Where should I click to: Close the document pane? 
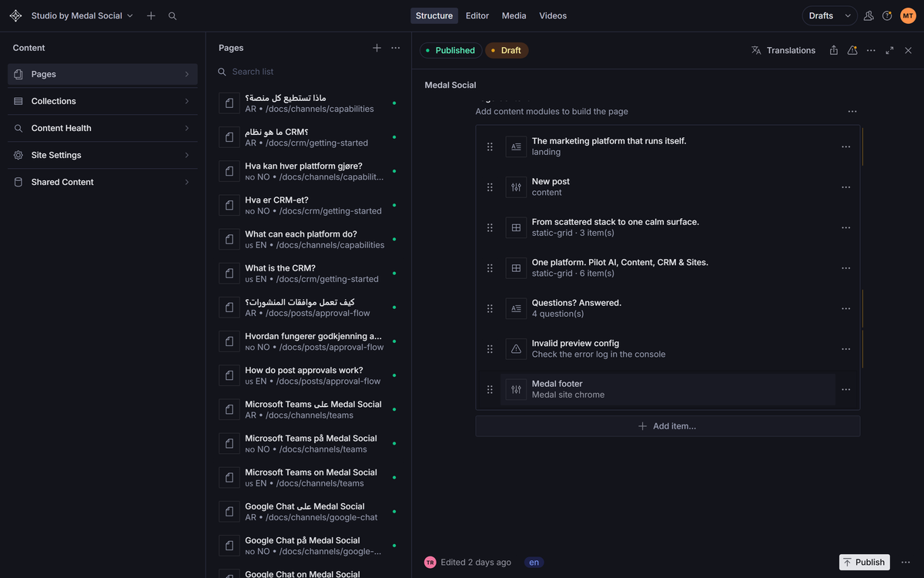[908, 50]
